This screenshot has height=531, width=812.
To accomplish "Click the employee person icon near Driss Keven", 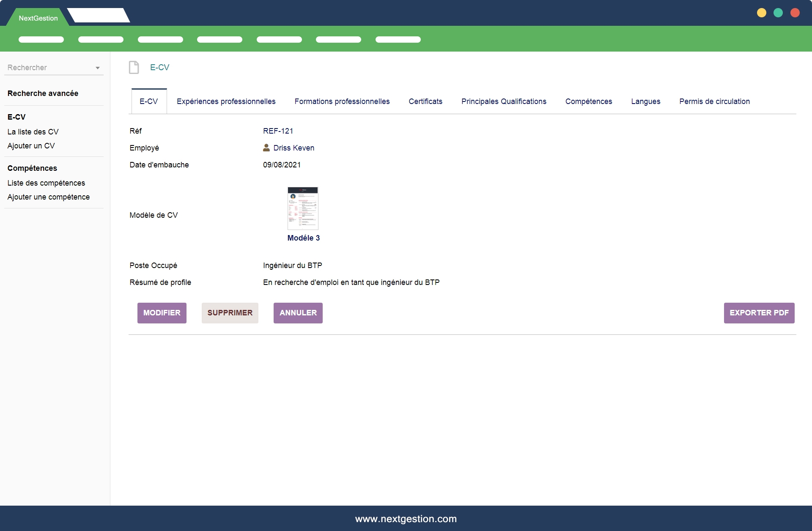I will tap(266, 148).
